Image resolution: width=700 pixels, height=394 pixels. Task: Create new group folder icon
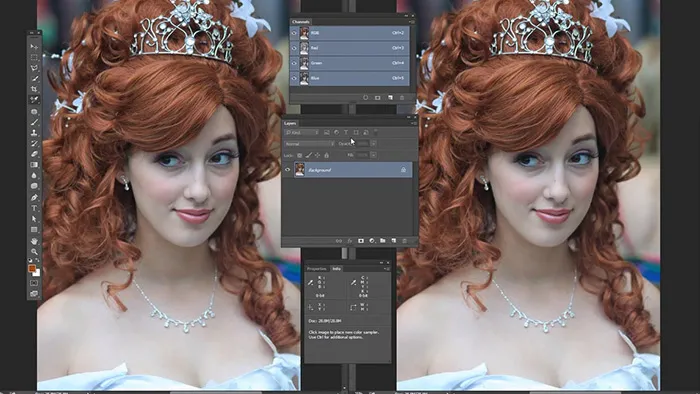tap(383, 241)
